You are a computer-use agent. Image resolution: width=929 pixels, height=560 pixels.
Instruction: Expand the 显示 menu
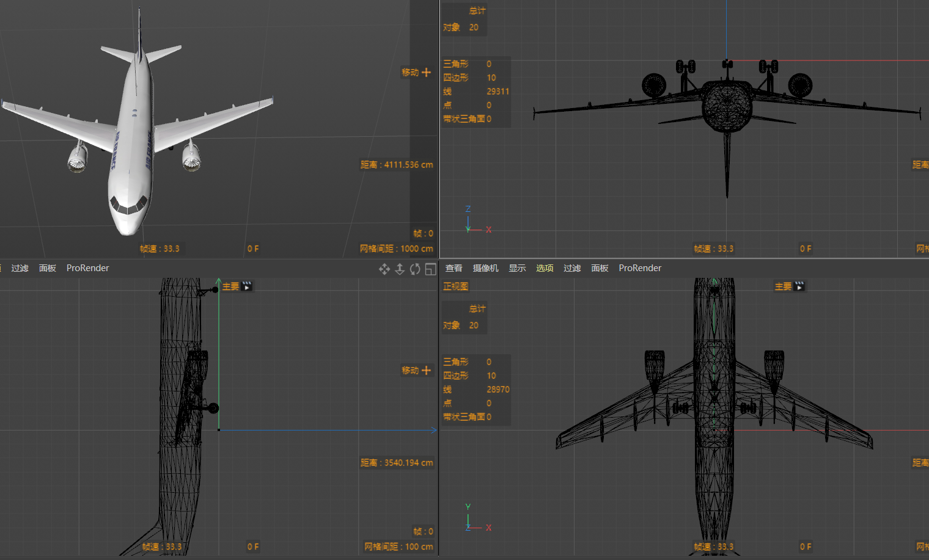[517, 268]
